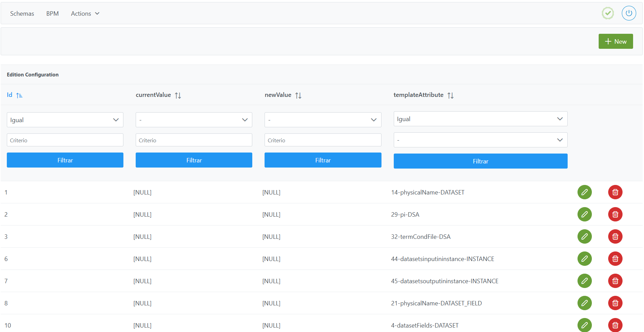Click the power logout icon
644x332 pixels.
[x=629, y=13]
